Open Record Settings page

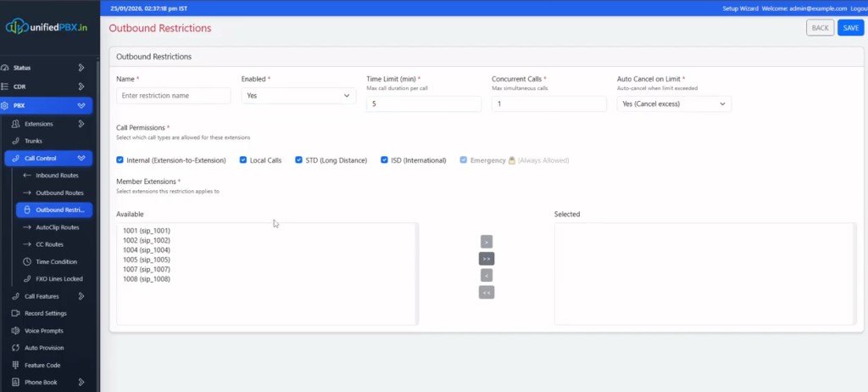[x=46, y=313]
